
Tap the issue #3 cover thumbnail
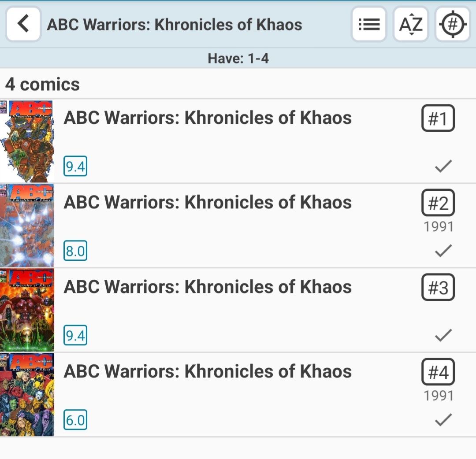pyautogui.click(x=27, y=310)
